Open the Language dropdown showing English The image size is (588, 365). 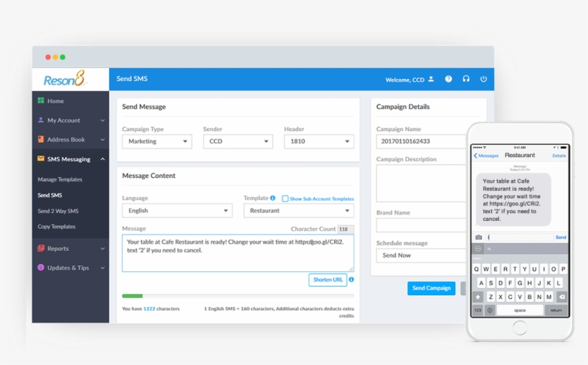point(177,210)
